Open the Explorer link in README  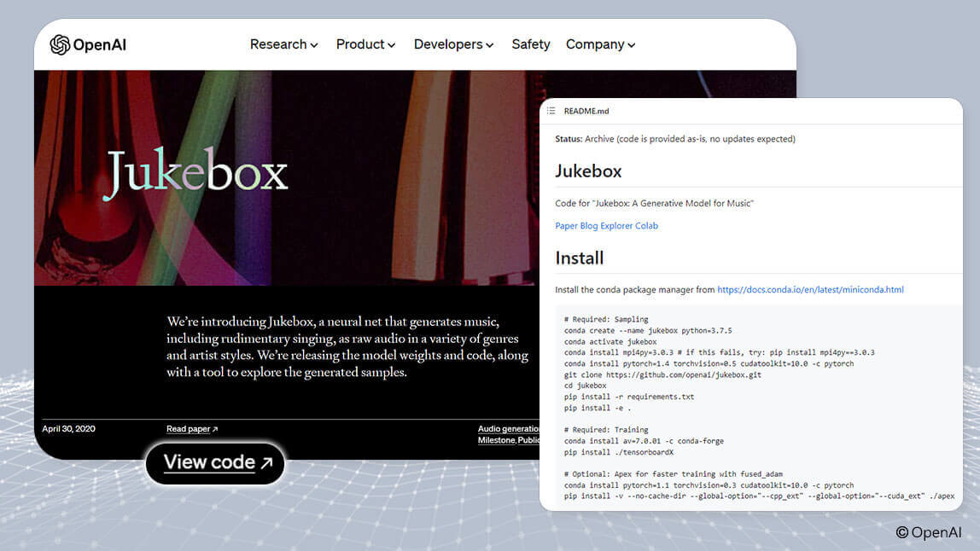coord(616,225)
